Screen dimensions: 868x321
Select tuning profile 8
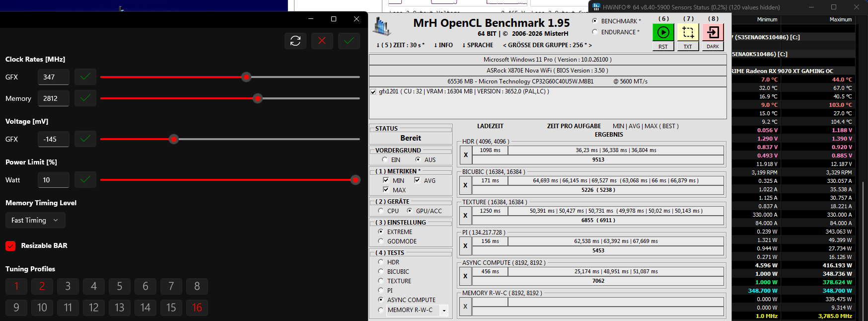click(197, 286)
